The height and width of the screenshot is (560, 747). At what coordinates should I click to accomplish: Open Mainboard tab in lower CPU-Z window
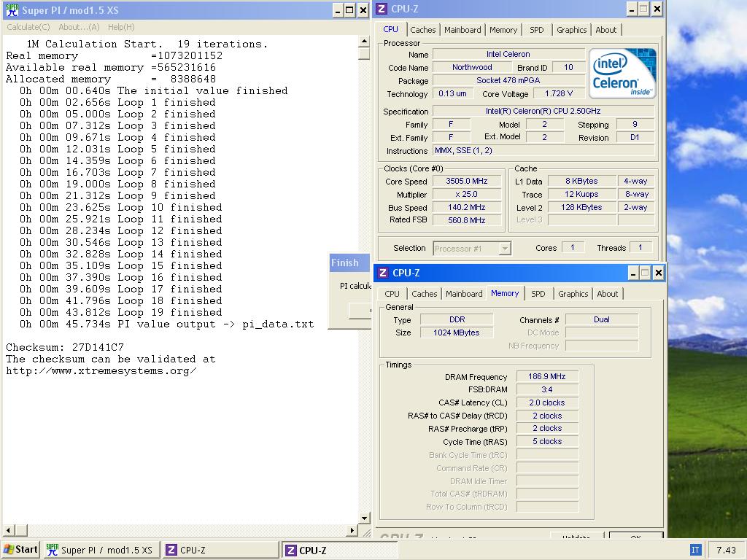[464, 294]
